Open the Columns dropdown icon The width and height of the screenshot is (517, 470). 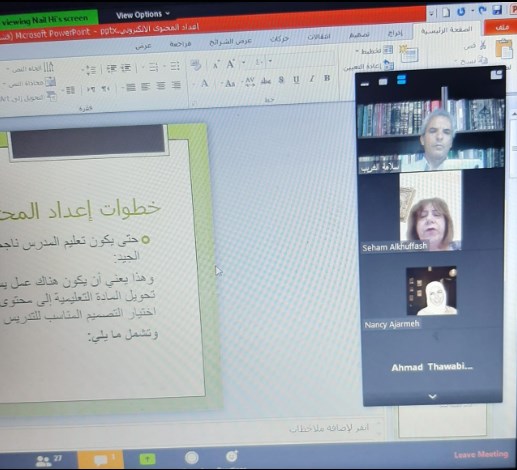(x=68, y=90)
